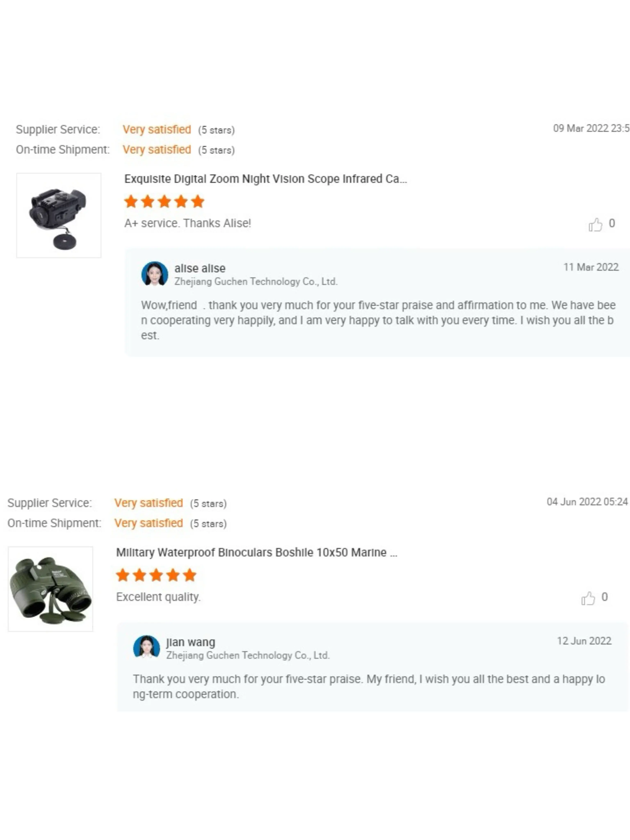This screenshot has width=630, height=840.
Task: Open green binoculars product thumbnail
Action: 50,589
